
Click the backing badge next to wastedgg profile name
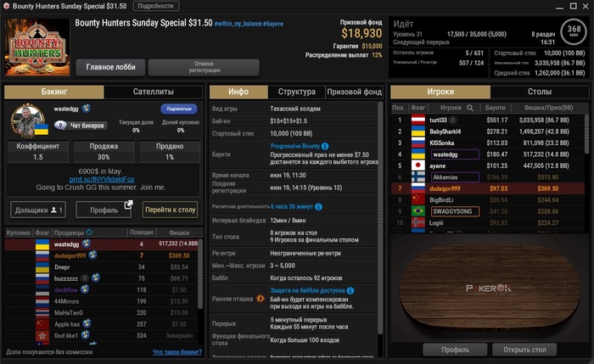click(x=87, y=109)
